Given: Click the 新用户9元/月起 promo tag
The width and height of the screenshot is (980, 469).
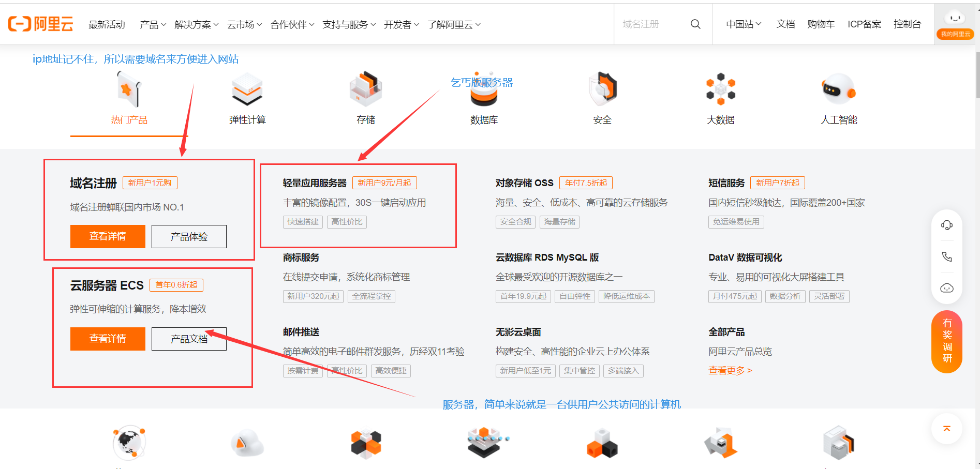Looking at the screenshot, I should click(x=384, y=183).
